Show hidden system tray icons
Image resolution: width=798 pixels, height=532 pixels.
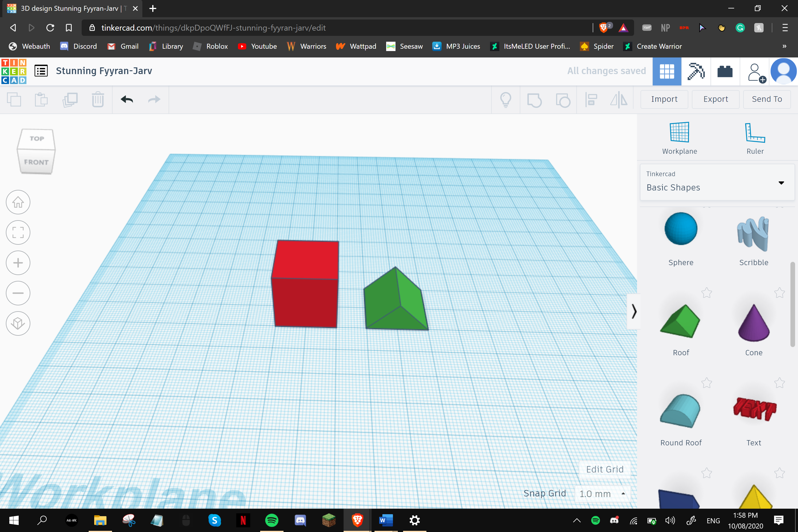pos(577,520)
